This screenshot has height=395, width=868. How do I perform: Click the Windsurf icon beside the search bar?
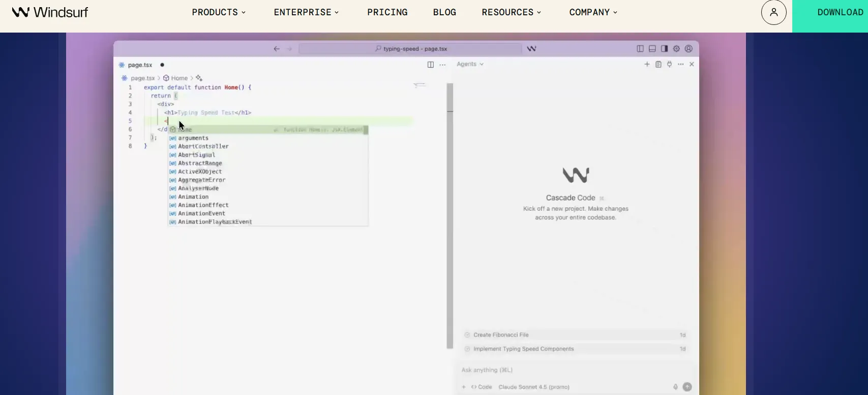click(x=531, y=49)
